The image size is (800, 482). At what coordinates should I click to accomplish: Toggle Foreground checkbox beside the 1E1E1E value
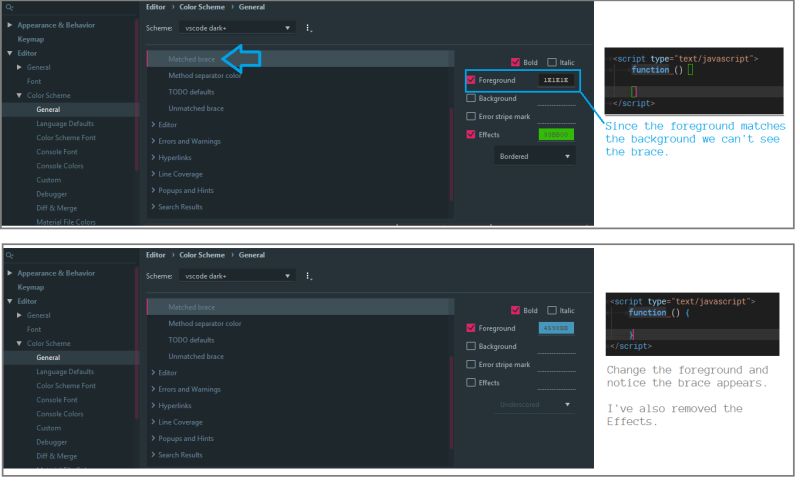[x=471, y=80]
